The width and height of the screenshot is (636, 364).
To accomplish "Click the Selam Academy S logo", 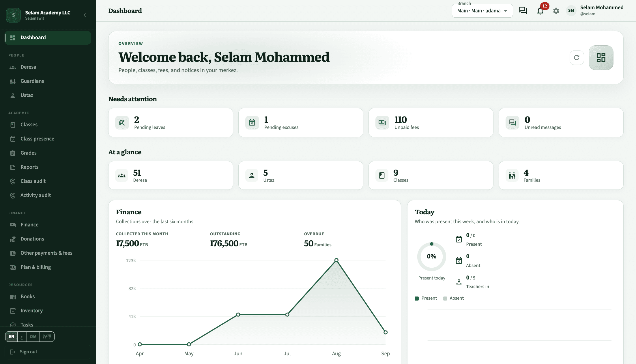I will [13, 15].
